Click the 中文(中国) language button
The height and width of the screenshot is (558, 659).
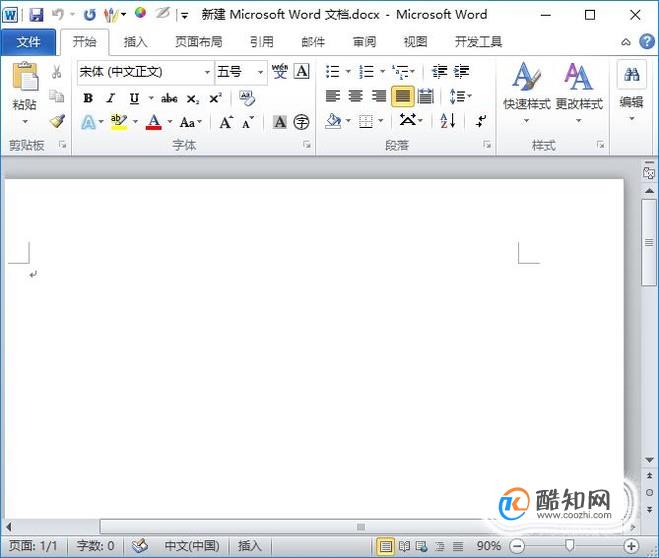click(x=192, y=546)
